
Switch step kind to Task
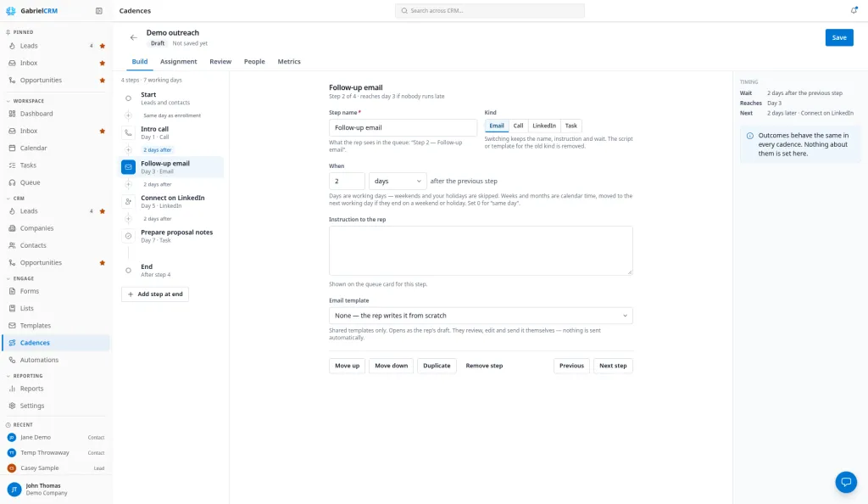point(571,126)
